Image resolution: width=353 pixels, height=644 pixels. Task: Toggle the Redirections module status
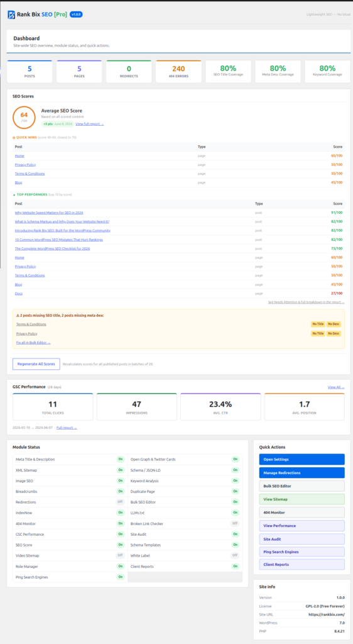[120, 502]
